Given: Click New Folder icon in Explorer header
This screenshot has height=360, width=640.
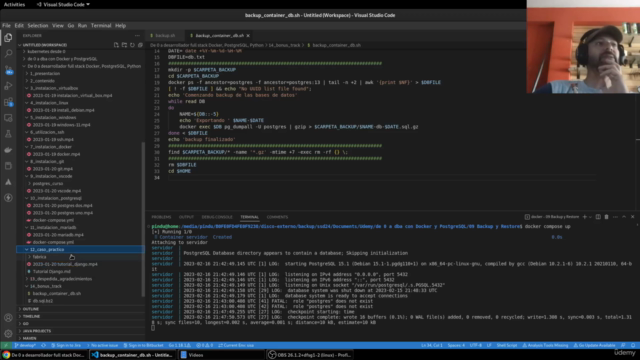Looking at the screenshot, I should [x=124, y=45].
